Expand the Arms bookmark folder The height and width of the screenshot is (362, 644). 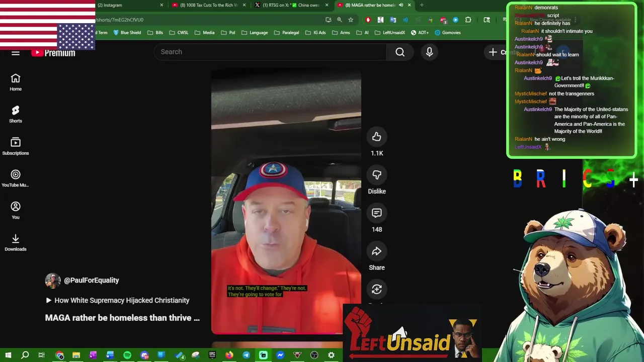(x=341, y=33)
